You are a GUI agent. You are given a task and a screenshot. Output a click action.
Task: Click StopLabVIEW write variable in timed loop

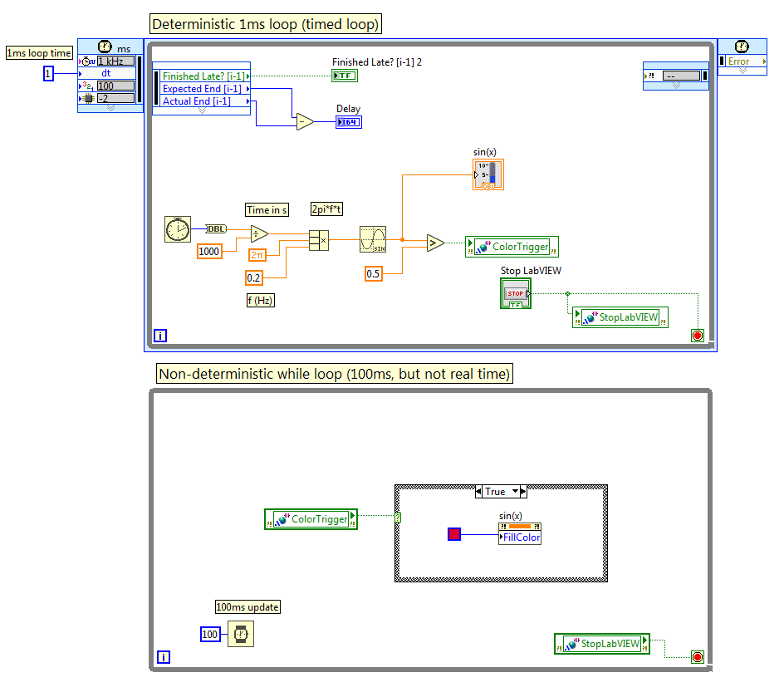point(620,317)
